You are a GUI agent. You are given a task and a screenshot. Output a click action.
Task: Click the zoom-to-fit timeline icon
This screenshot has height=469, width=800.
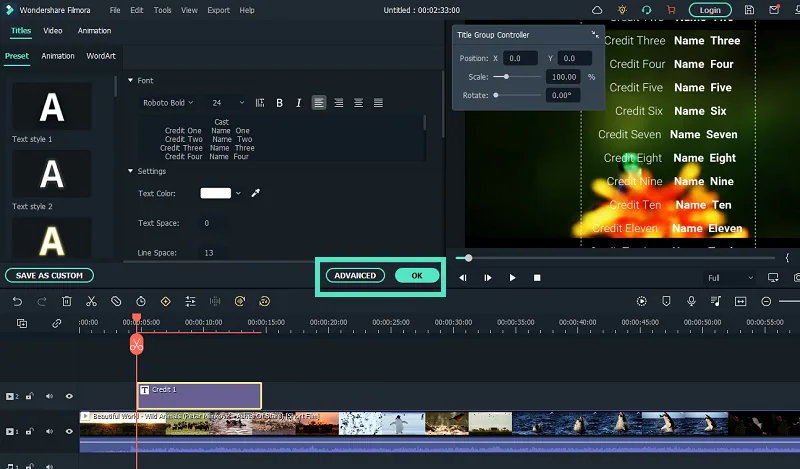click(740, 302)
